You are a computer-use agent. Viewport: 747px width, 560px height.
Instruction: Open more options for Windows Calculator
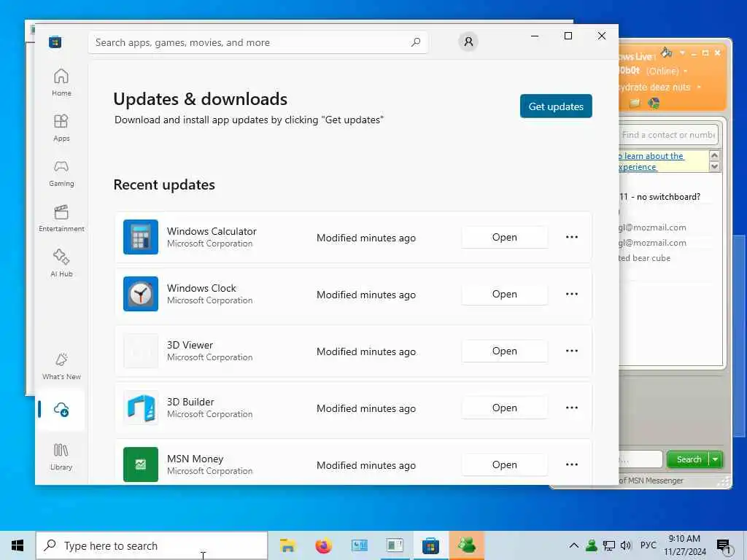click(572, 237)
